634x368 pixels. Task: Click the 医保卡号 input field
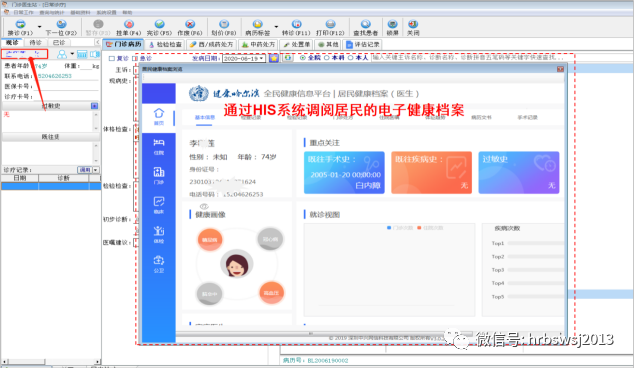click(x=66, y=86)
